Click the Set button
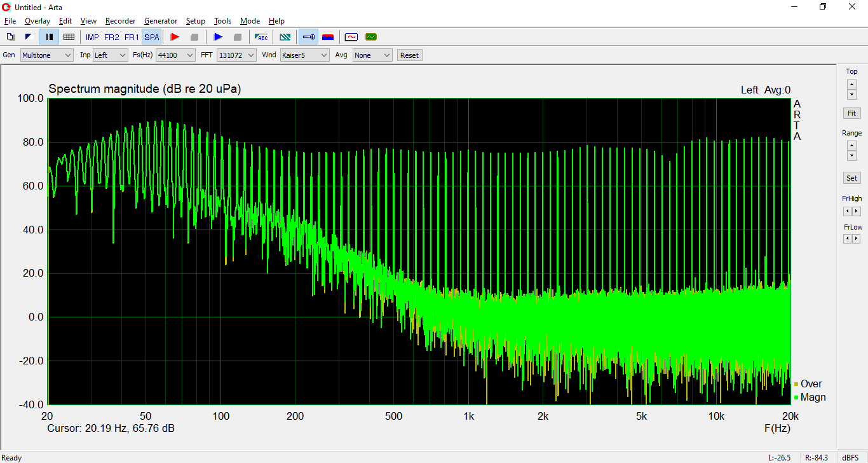This screenshot has width=868, height=463. tap(851, 178)
